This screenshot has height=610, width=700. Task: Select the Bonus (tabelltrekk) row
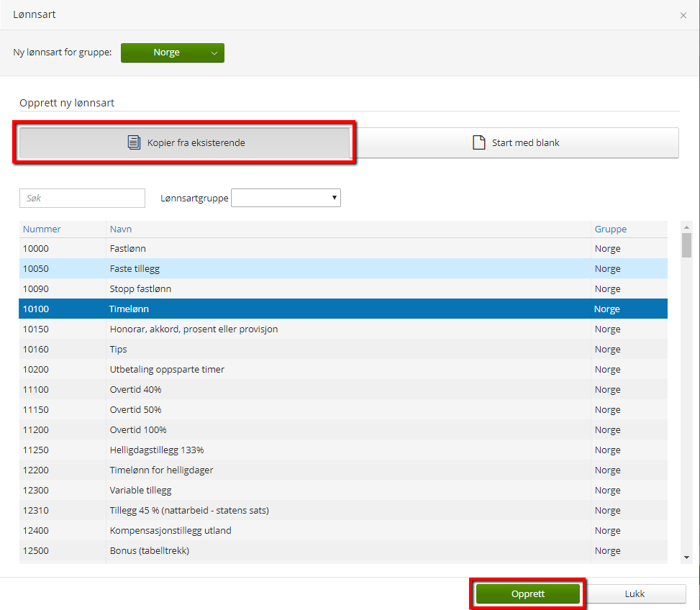pyautogui.click(x=343, y=550)
